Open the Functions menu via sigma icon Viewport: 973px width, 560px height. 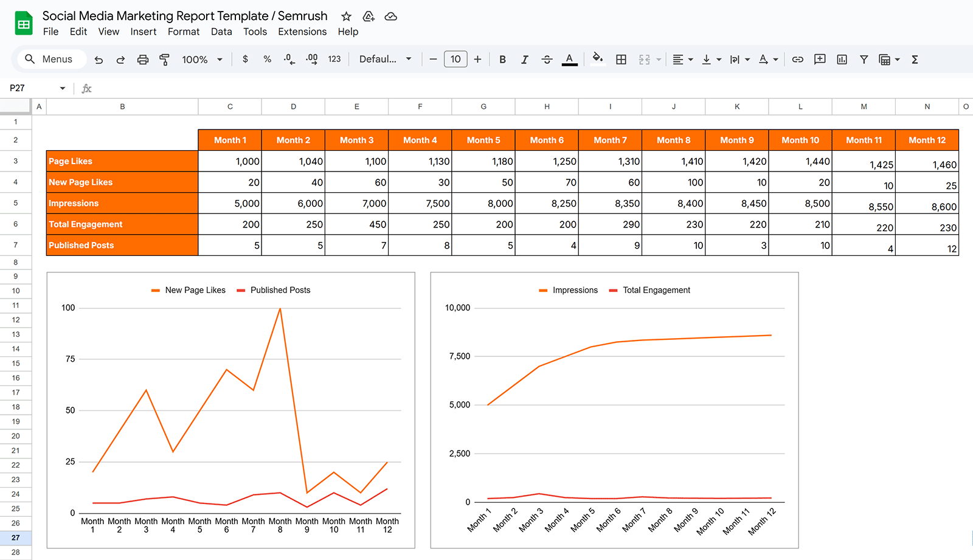click(x=915, y=59)
